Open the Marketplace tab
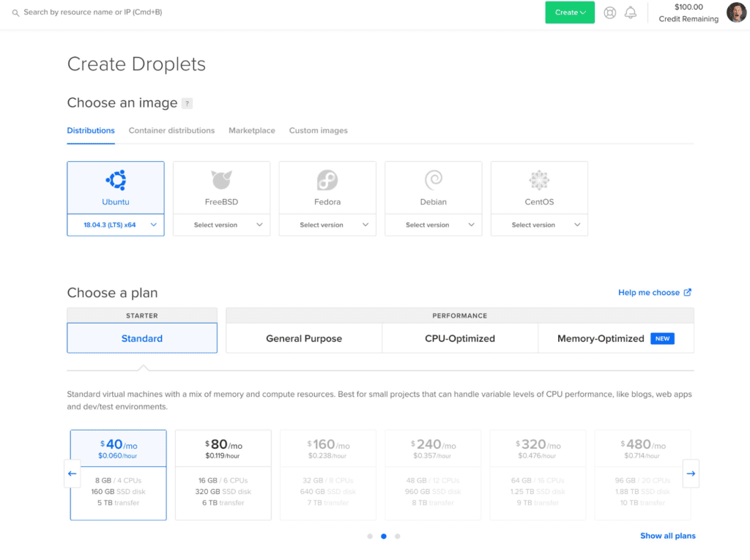Image resolution: width=750 pixels, height=560 pixels. [x=252, y=130]
